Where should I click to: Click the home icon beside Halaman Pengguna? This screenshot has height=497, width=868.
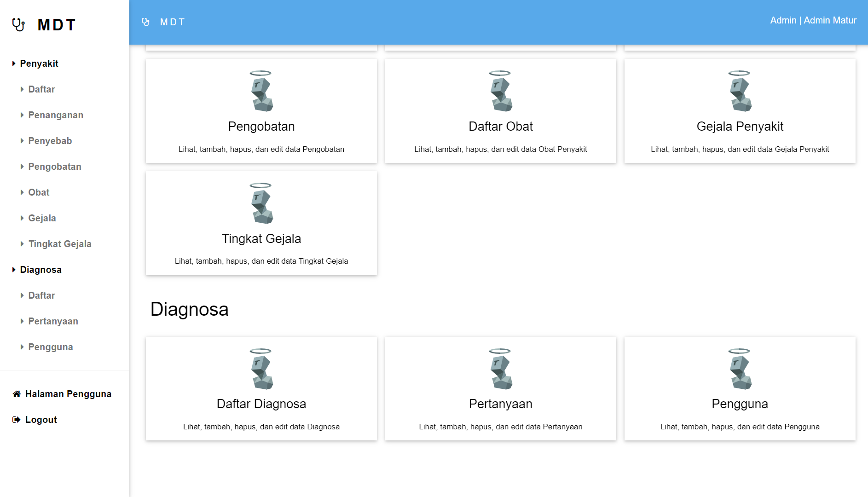coord(17,394)
